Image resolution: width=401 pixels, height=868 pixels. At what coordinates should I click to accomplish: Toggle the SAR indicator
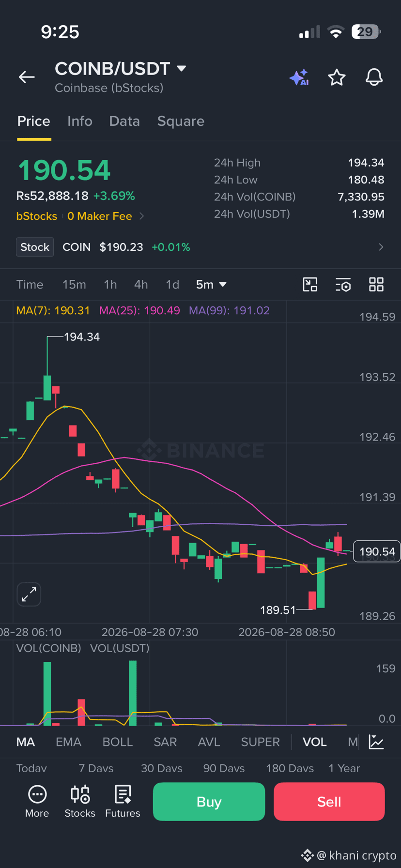coord(165,742)
